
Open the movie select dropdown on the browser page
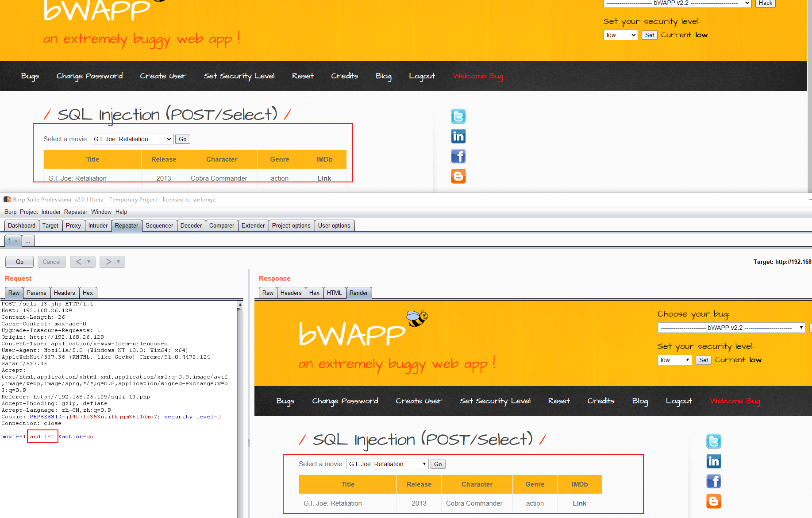coord(132,139)
